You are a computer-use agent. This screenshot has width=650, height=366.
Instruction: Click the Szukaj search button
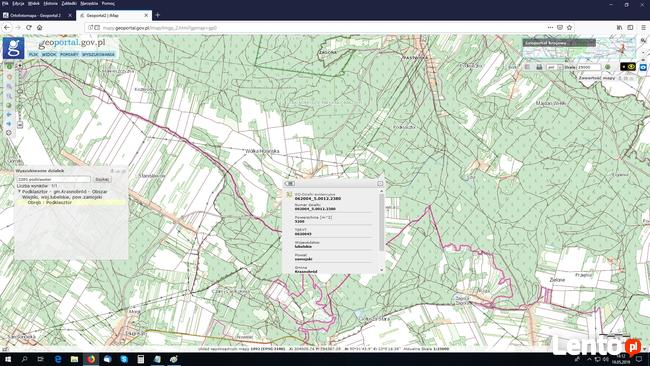[x=102, y=179]
